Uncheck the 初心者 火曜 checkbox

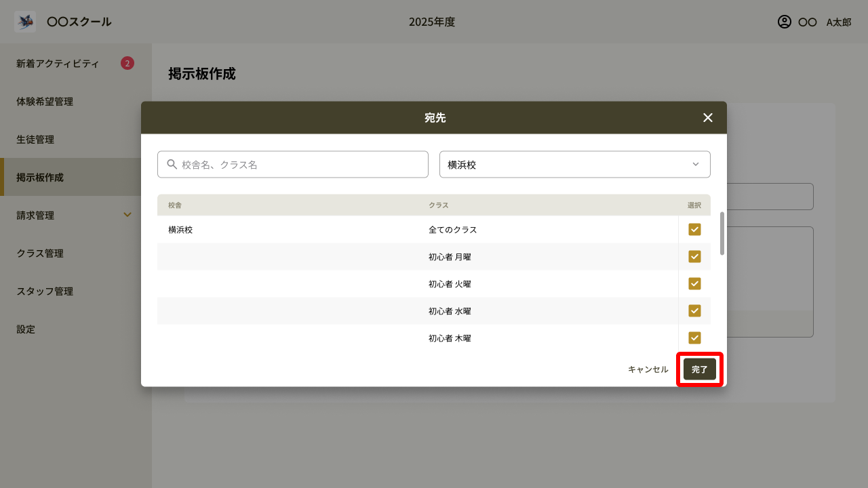(694, 283)
